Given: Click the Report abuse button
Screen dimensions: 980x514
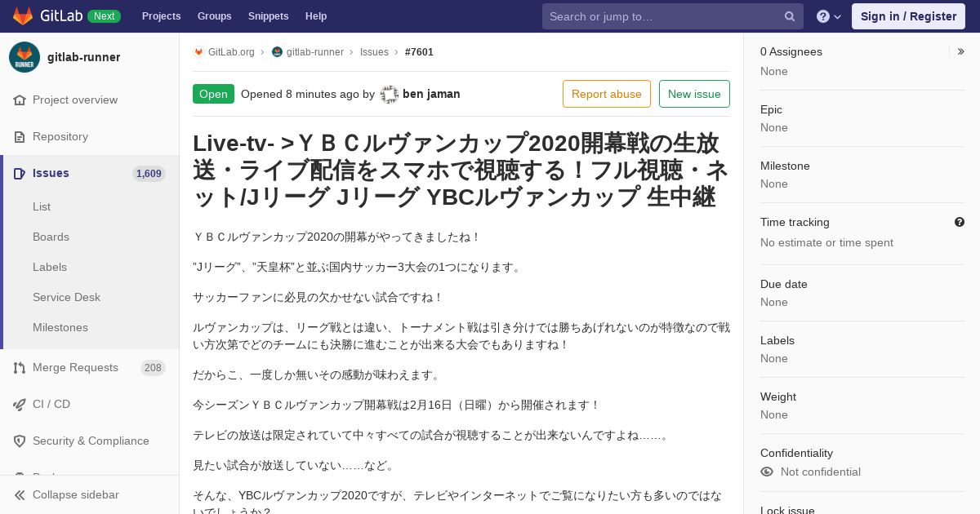Looking at the screenshot, I should coord(607,94).
